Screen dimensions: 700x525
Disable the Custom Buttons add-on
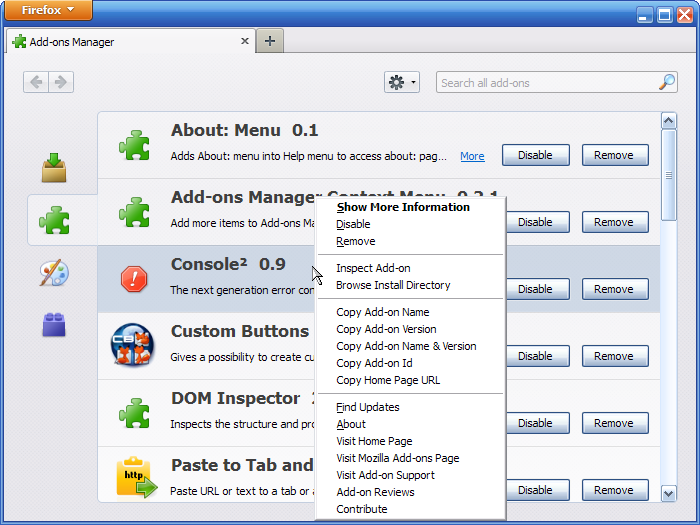click(538, 356)
